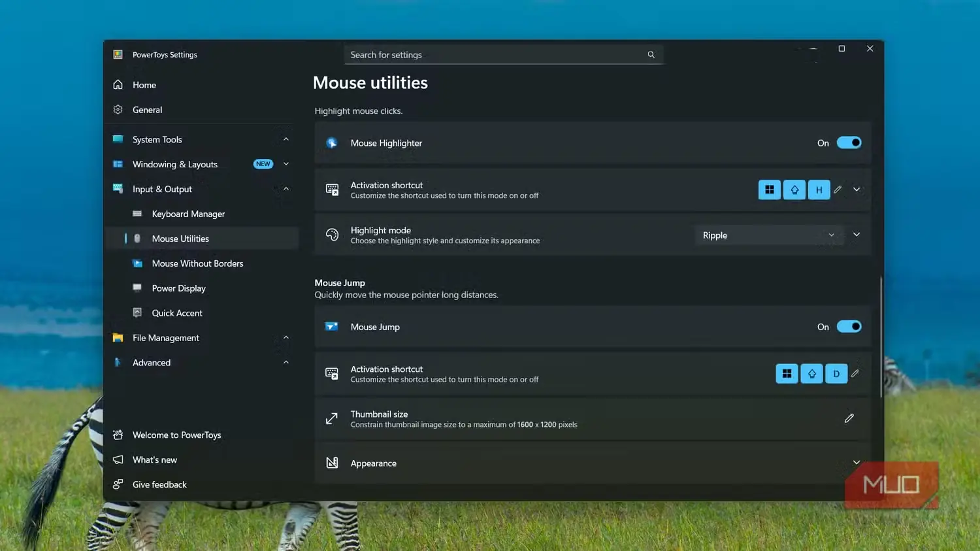Click the Give feedback icon

(x=118, y=484)
